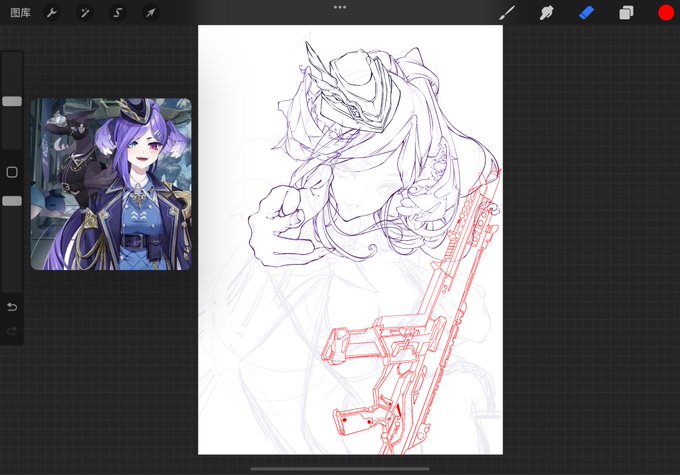Screen dimensions: 680x475
Task: Undo the last stroke
Action: (12, 307)
